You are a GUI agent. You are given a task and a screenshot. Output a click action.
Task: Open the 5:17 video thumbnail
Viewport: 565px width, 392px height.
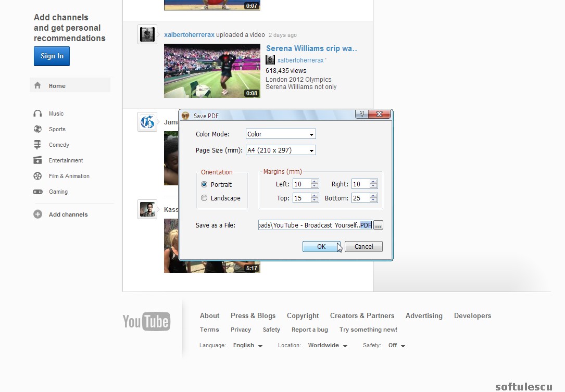212,245
